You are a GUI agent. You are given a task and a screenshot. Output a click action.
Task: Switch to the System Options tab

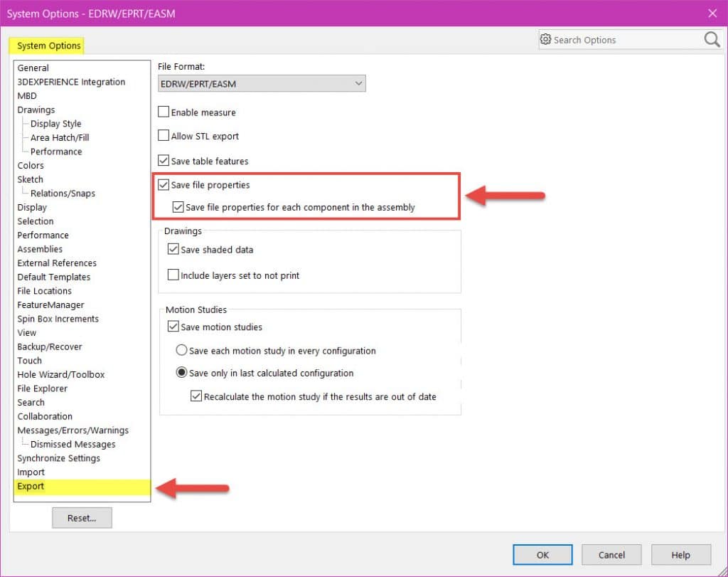point(47,46)
